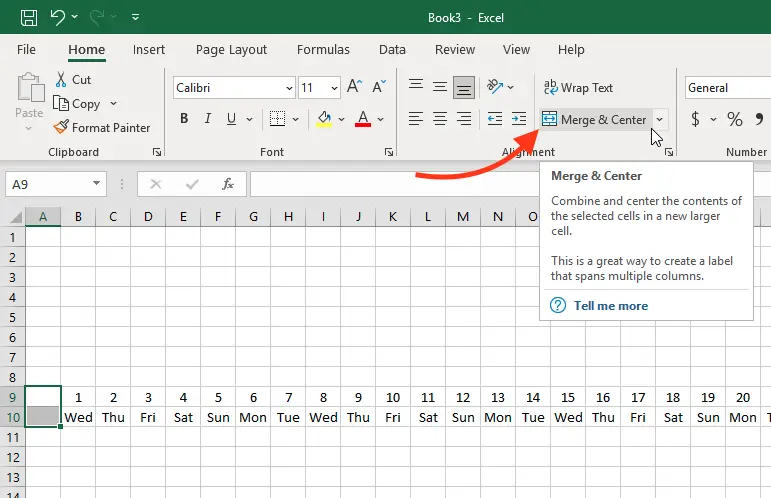771x498 pixels.
Task: Switch to the Formulas tab
Action: [x=323, y=50]
